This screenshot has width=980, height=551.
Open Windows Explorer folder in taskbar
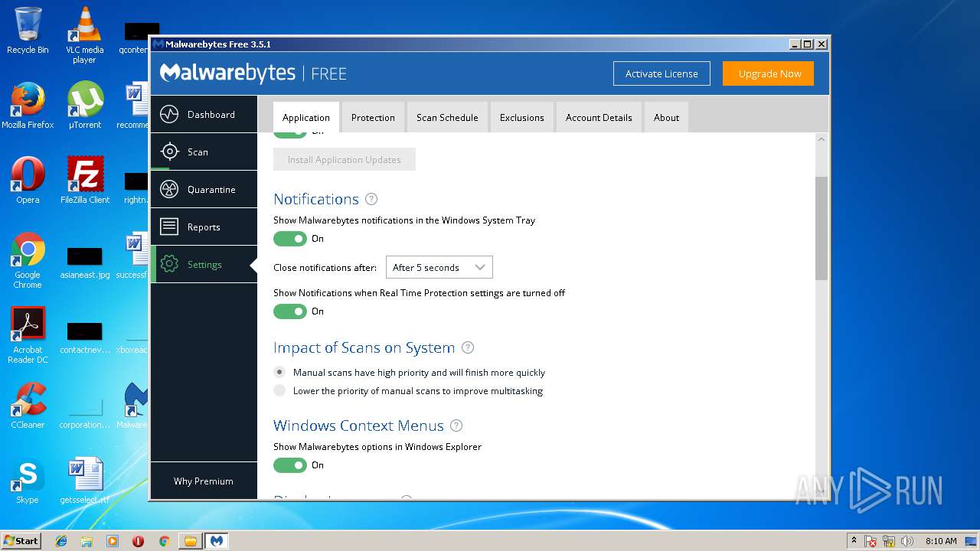87,541
